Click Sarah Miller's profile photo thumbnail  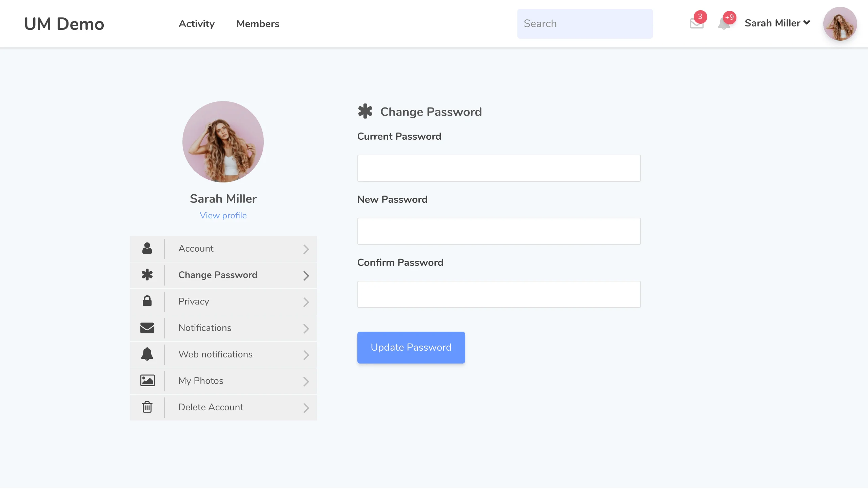pos(840,24)
